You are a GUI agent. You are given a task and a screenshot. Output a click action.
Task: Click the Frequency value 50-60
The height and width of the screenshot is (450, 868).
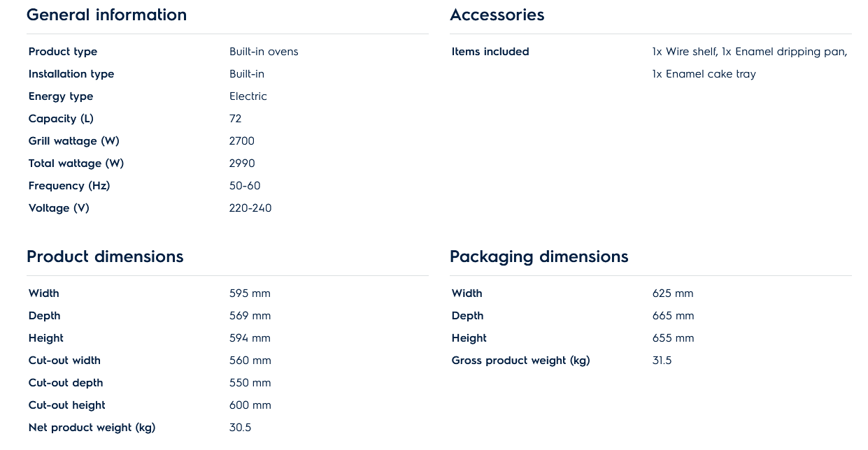(245, 186)
